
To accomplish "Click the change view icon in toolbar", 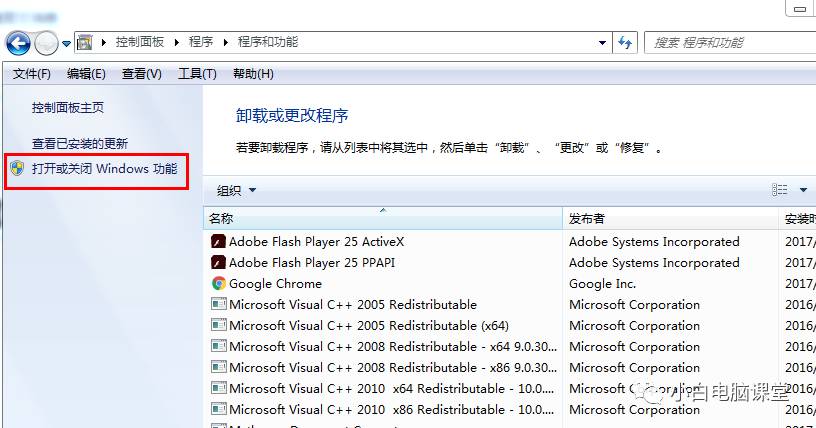I will click(x=780, y=190).
